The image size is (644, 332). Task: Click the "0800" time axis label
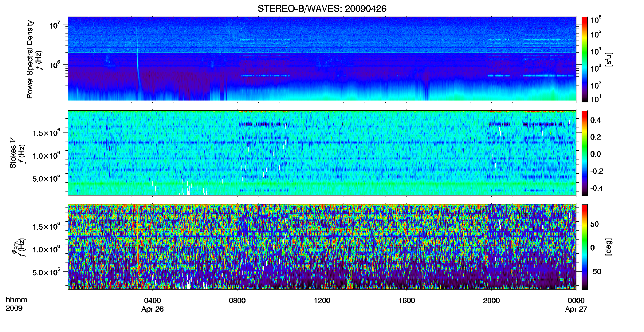(x=237, y=301)
